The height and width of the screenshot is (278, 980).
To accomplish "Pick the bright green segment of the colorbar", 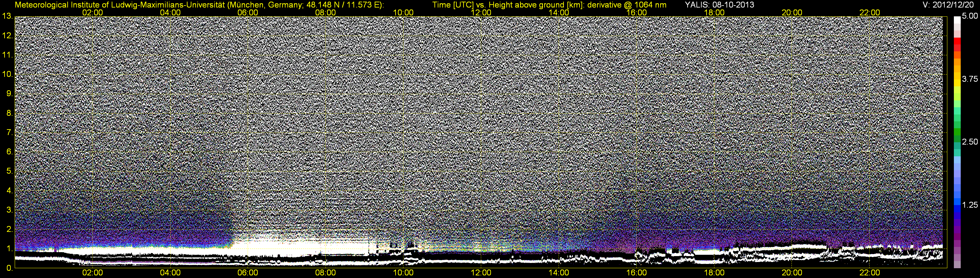I will [x=957, y=104].
